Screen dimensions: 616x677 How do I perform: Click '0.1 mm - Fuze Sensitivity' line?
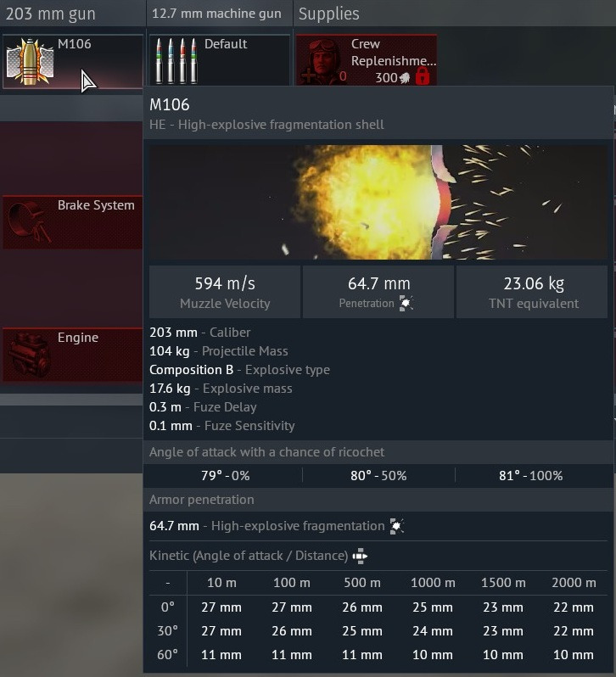[x=222, y=426]
